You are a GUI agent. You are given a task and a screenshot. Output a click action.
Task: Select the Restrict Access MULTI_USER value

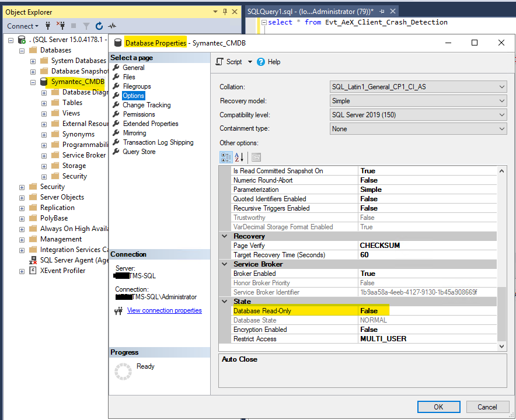[383, 339]
